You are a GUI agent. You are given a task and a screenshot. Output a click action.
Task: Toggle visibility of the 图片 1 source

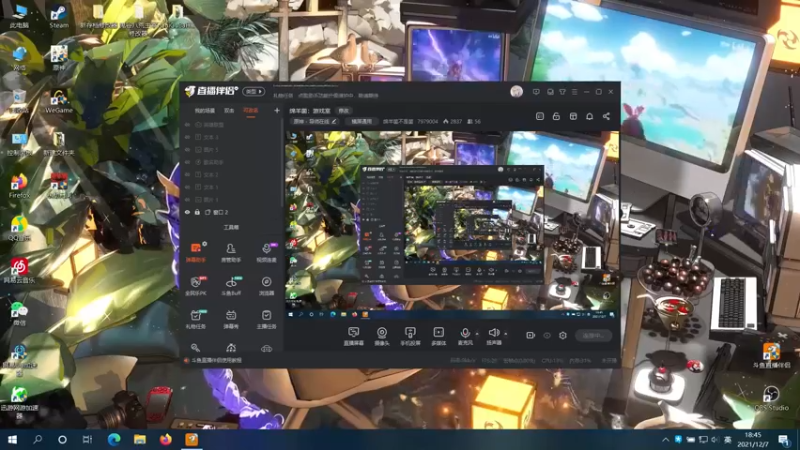click(187, 199)
